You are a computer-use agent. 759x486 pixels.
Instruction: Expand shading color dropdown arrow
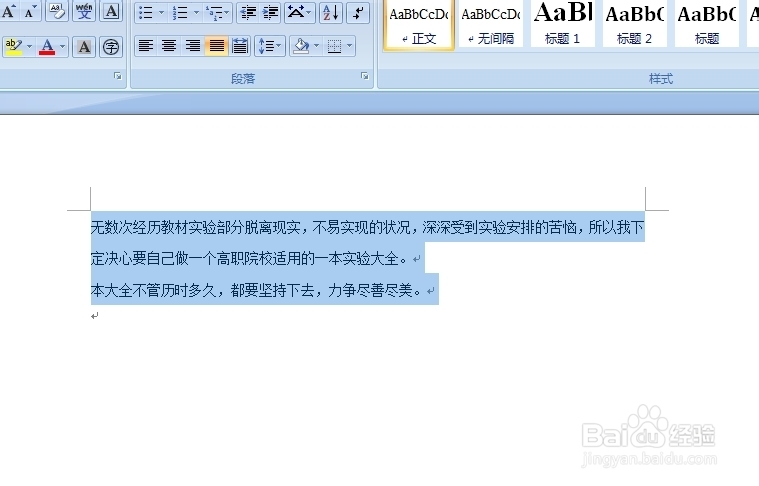pyautogui.click(x=317, y=46)
